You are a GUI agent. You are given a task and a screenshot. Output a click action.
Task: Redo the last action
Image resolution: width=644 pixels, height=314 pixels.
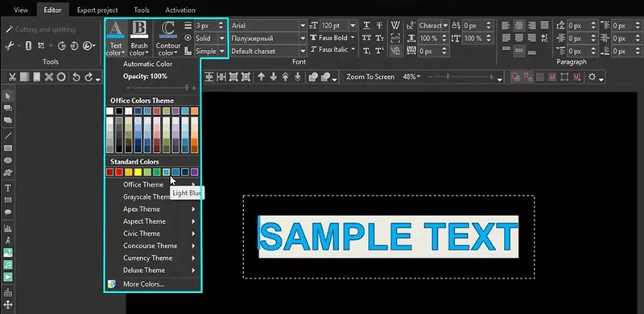tap(89, 76)
